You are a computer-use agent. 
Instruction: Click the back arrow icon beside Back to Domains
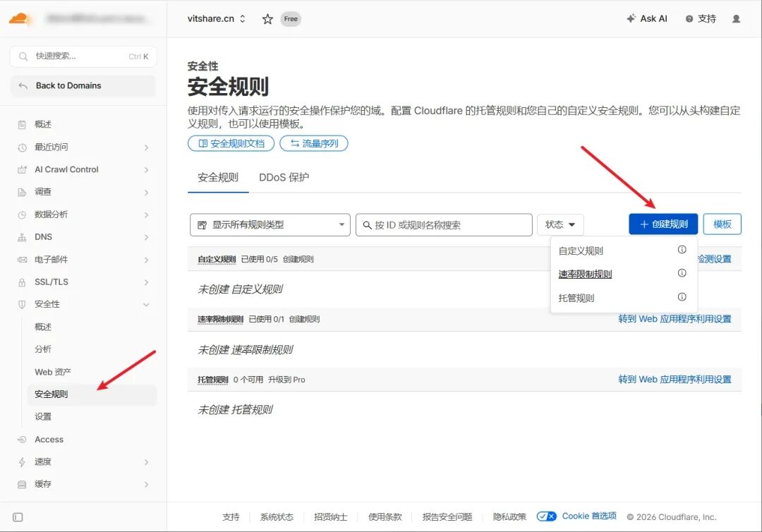[x=23, y=86]
